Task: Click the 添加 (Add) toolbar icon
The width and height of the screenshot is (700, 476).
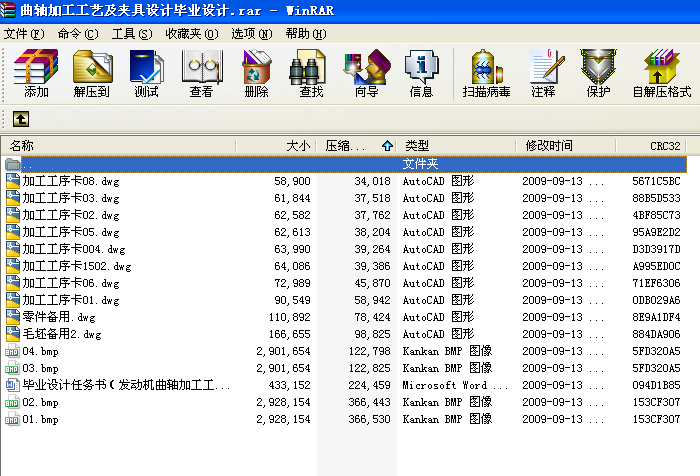Action: click(x=36, y=74)
